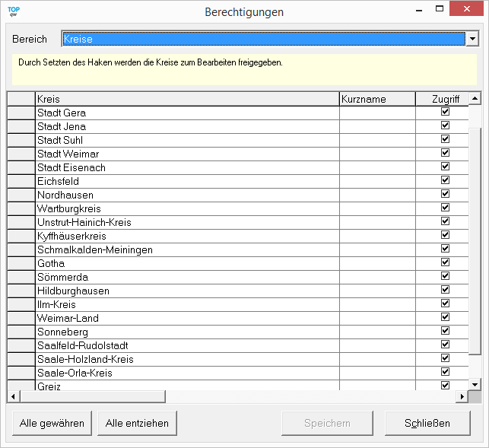Click the table scroll down arrow
This screenshot has width=489, height=448.
(x=475, y=384)
